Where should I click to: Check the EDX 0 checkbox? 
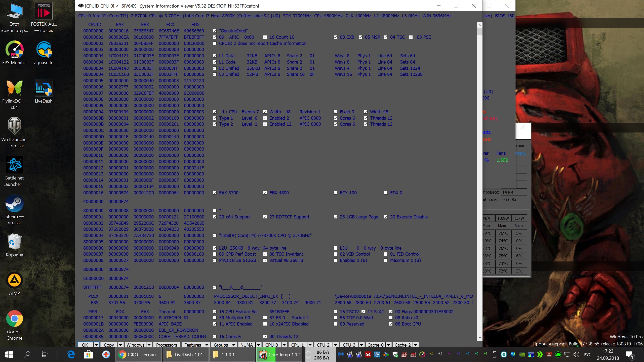point(386,193)
